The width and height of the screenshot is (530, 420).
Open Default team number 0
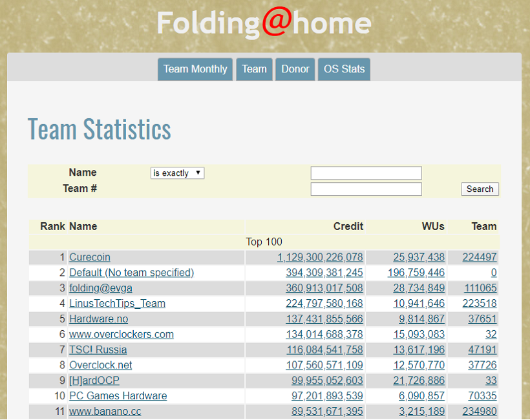(494, 273)
